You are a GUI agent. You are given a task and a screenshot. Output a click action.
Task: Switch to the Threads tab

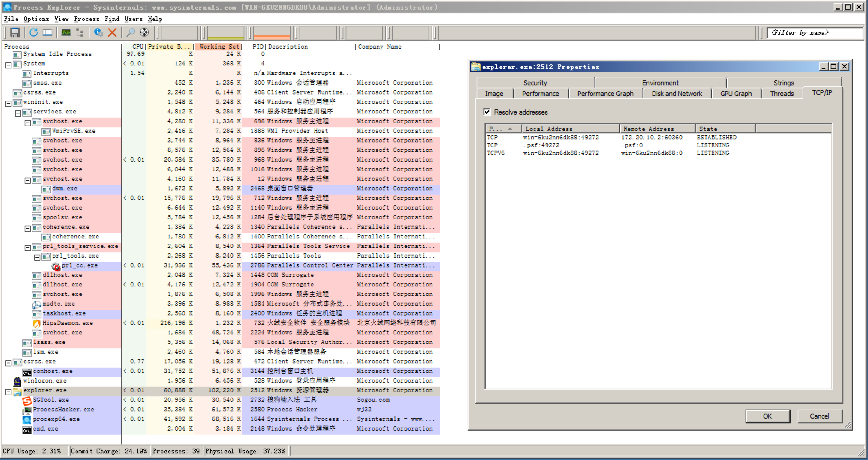[781, 94]
